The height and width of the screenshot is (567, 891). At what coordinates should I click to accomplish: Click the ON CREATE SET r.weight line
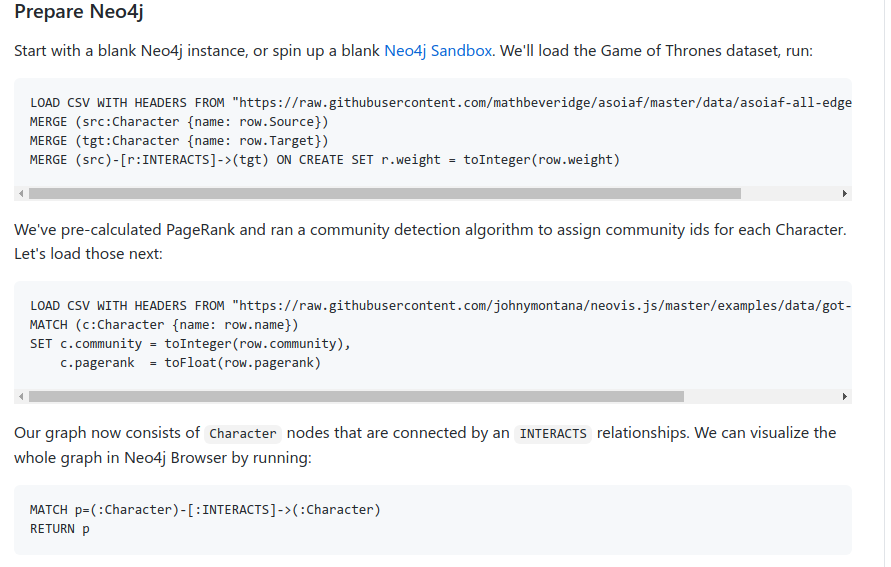click(324, 160)
